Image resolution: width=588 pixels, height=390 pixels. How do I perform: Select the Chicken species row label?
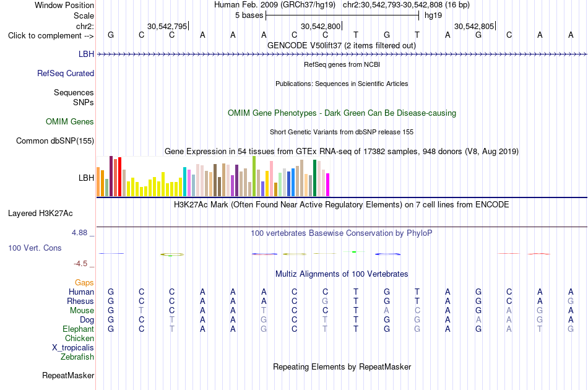tap(79, 338)
